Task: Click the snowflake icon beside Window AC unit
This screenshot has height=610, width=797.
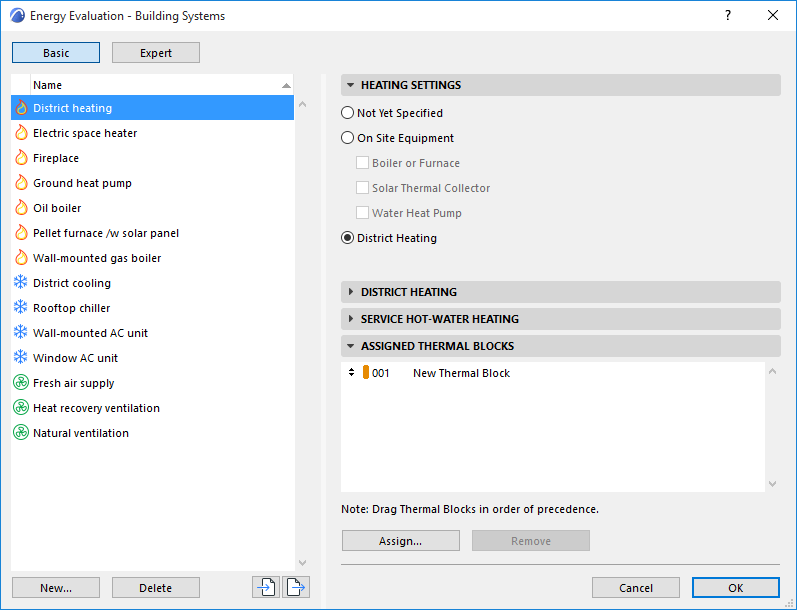Action: (x=20, y=357)
